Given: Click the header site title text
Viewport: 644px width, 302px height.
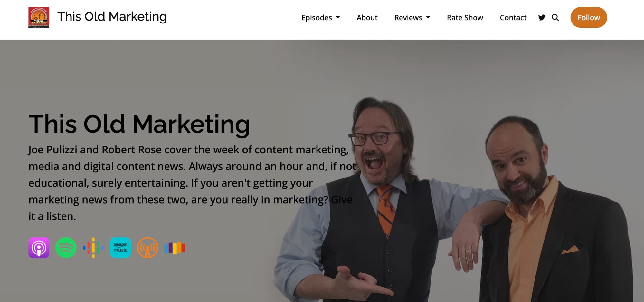Looking at the screenshot, I should (x=112, y=17).
